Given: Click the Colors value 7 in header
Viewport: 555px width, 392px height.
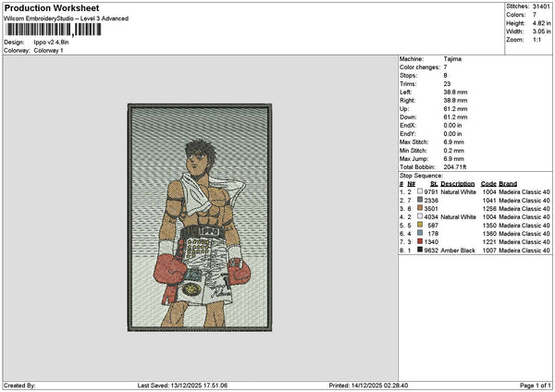Looking at the screenshot, I should [x=535, y=15].
